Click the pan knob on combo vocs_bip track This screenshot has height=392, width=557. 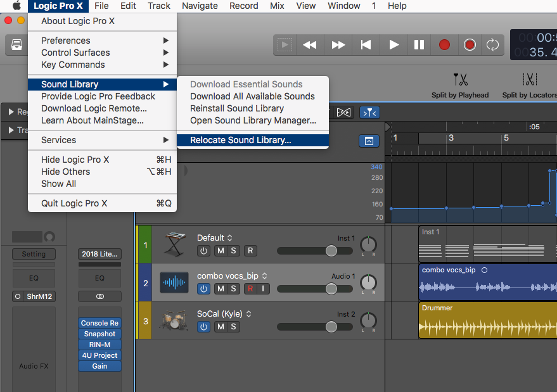[x=368, y=282]
